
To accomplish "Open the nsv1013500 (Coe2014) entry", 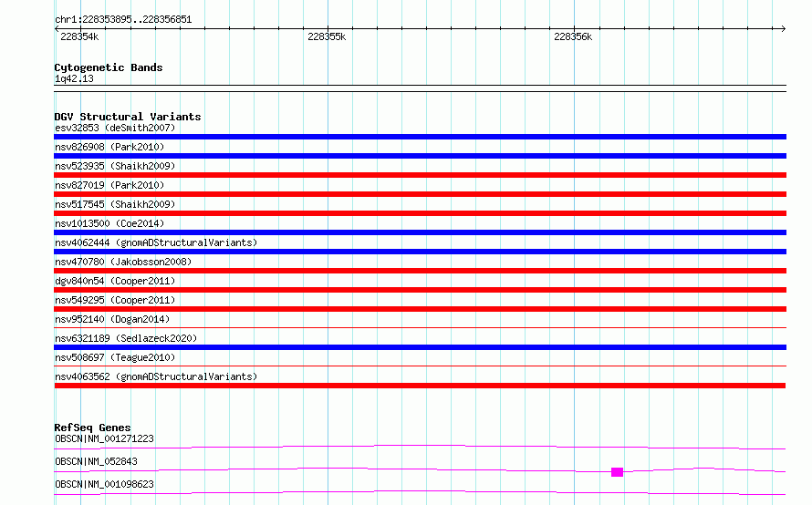I will click(x=109, y=223).
